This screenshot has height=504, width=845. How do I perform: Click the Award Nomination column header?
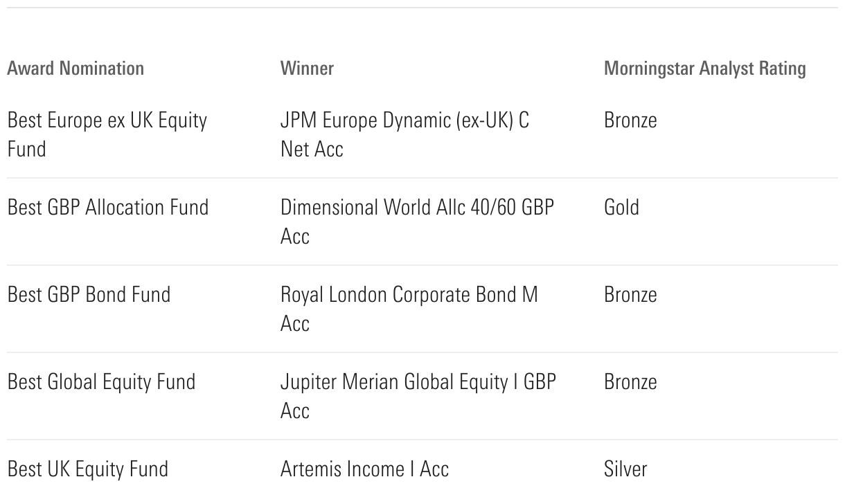pyautogui.click(x=75, y=69)
